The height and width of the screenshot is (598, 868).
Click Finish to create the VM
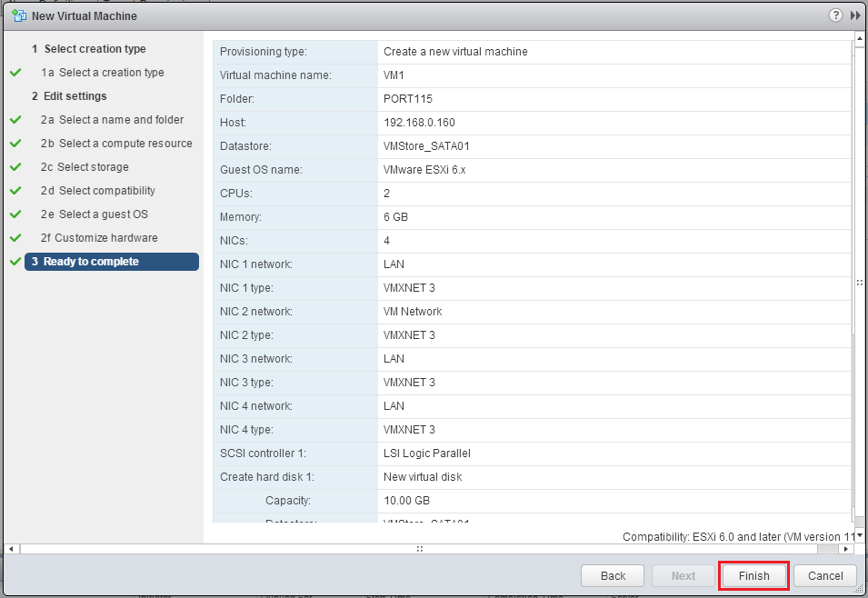(753, 576)
